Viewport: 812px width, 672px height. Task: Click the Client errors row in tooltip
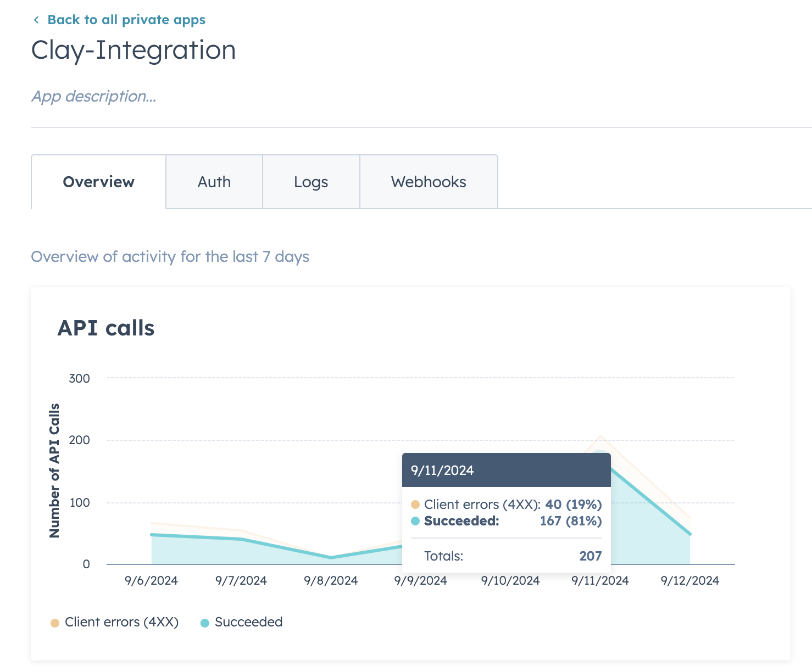click(507, 505)
